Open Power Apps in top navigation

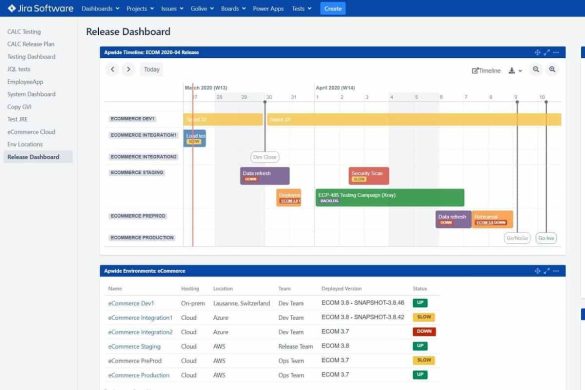coord(268,9)
